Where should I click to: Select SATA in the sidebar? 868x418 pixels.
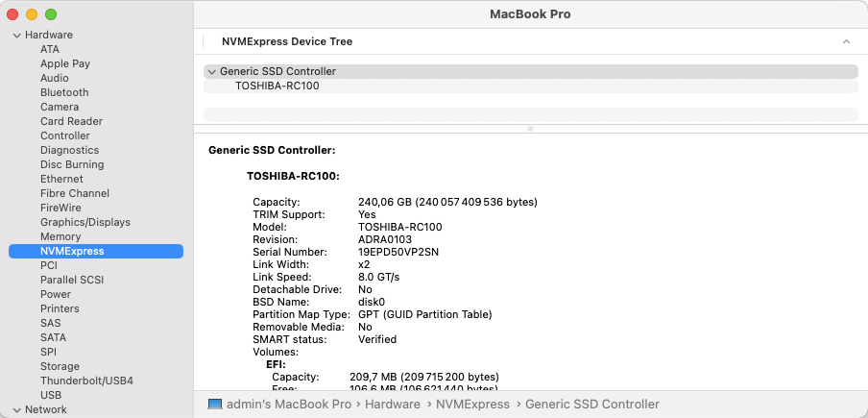coord(53,337)
